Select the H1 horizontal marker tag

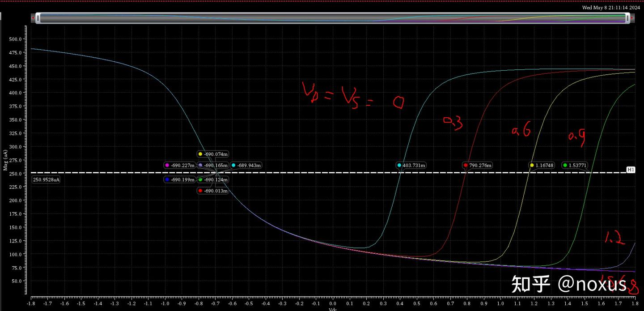pyautogui.click(x=631, y=170)
